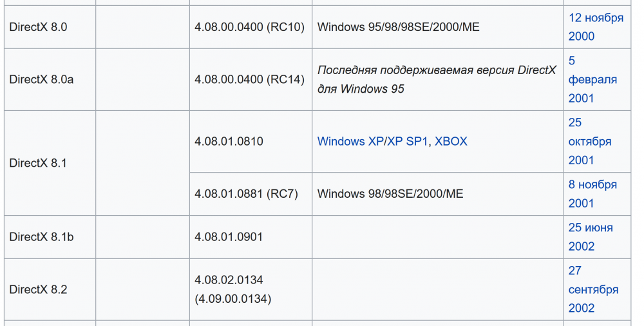The width and height of the screenshot is (644, 326).
Task: Open the сентября date link
Action: point(593,289)
